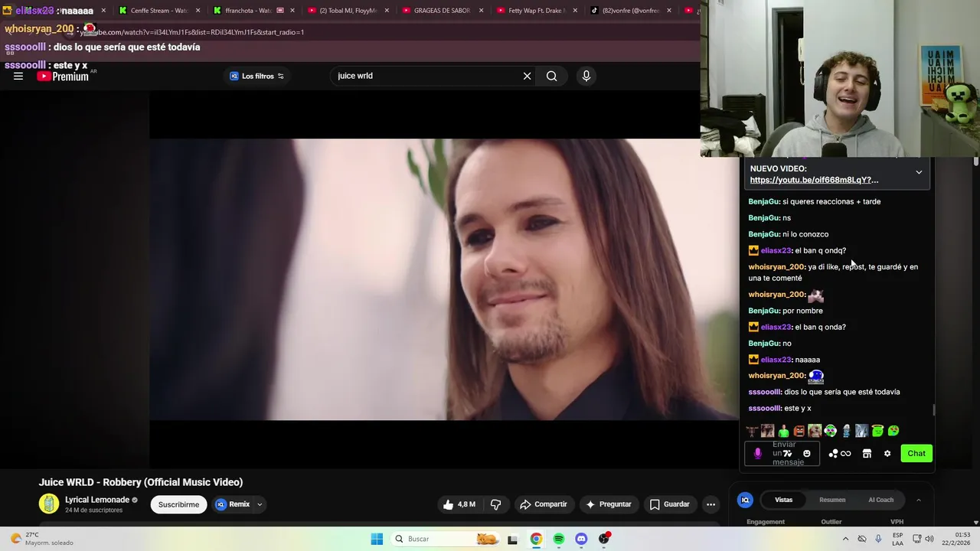Share video with Compartir button
980x551 pixels.
[x=543, y=504]
